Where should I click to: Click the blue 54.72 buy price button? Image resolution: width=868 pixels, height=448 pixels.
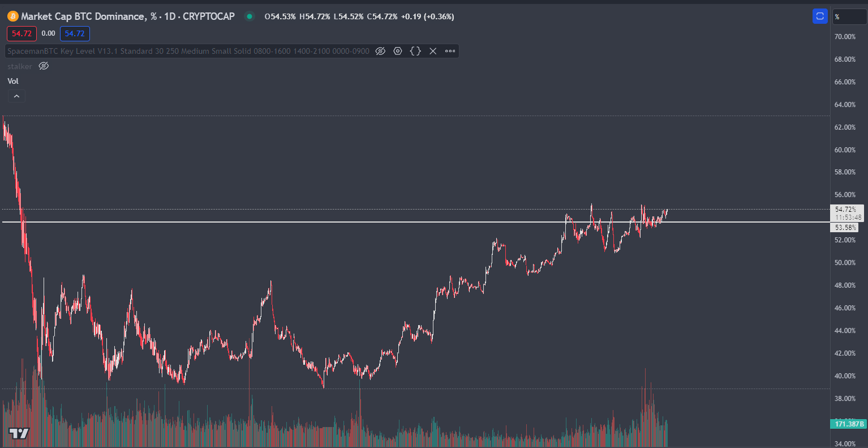click(x=75, y=33)
